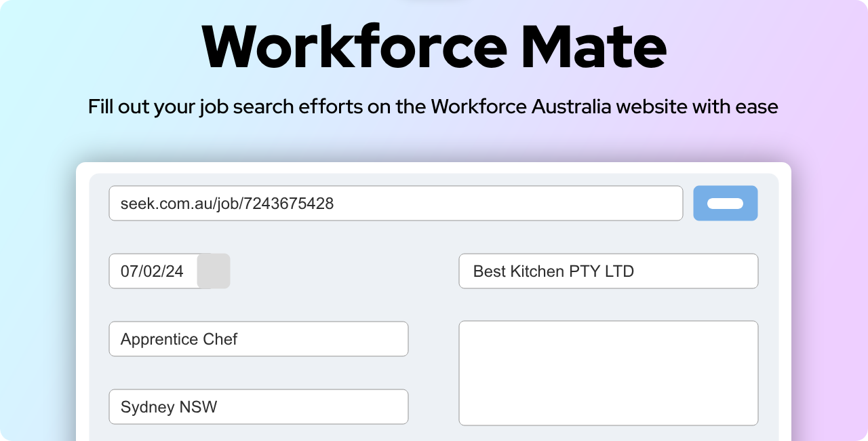Click the empty text area below Best Kitchen

[608, 373]
